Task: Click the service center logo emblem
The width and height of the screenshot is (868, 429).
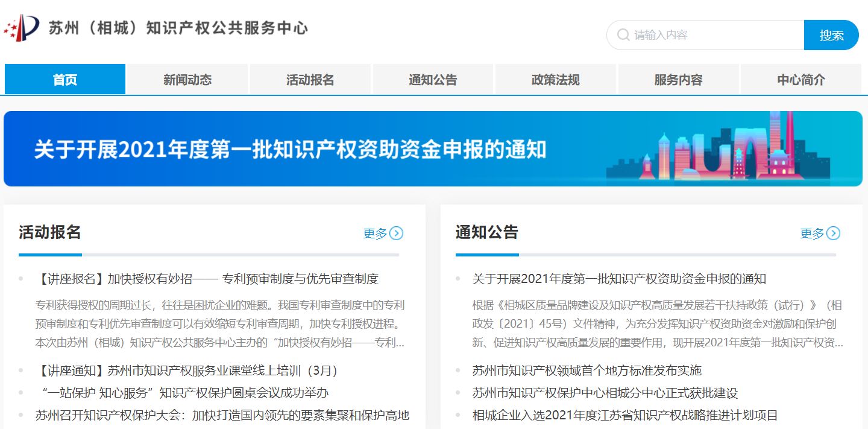Action: [x=22, y=28]
